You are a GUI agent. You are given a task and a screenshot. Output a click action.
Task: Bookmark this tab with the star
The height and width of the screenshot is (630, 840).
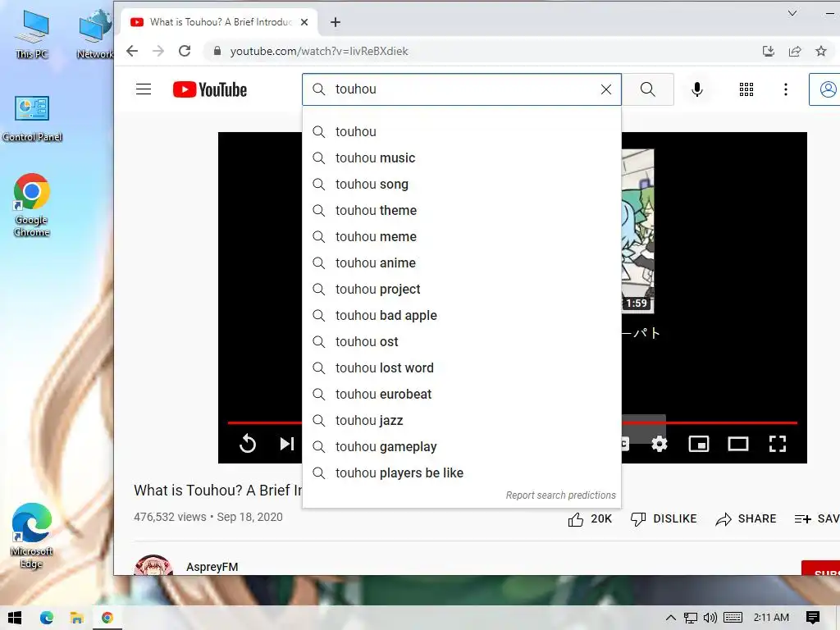(x=820, y=51)
